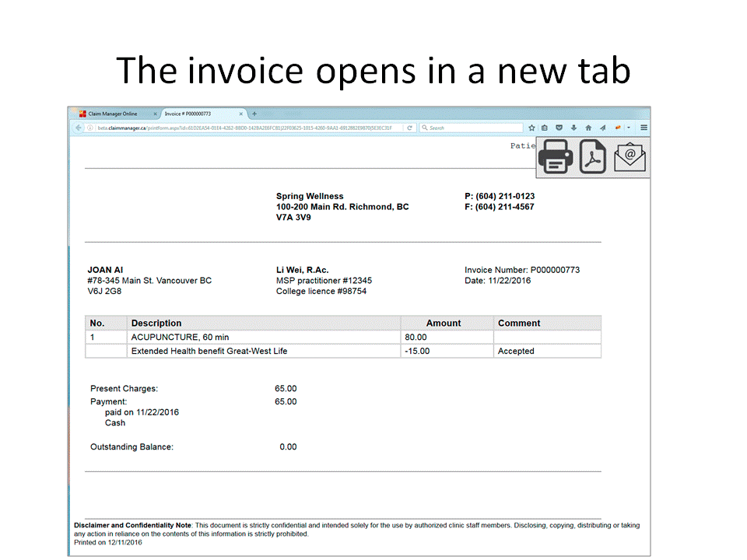Export the invoice as PDF
This screenshot has width=747, height=560.
[593, 158]
